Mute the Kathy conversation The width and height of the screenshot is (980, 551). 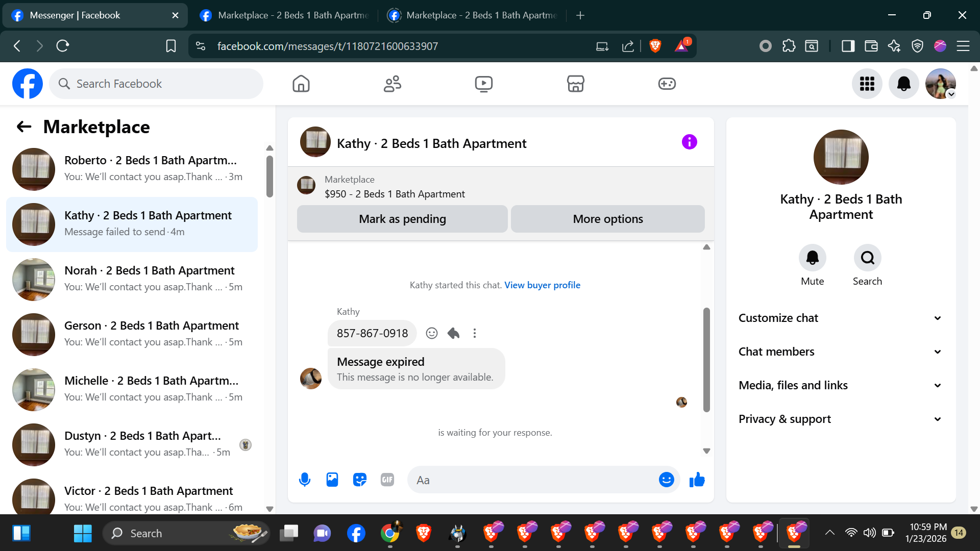[812, 258]
